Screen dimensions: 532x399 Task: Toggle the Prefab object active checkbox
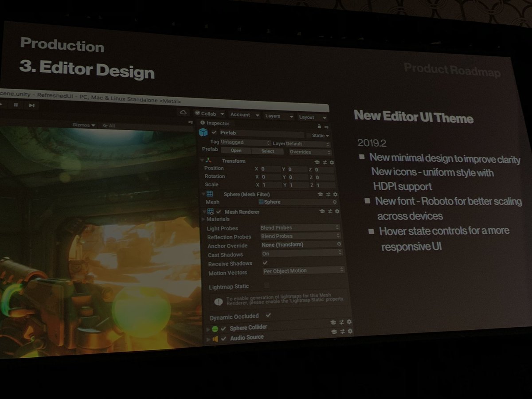click(x=214, y=133)
